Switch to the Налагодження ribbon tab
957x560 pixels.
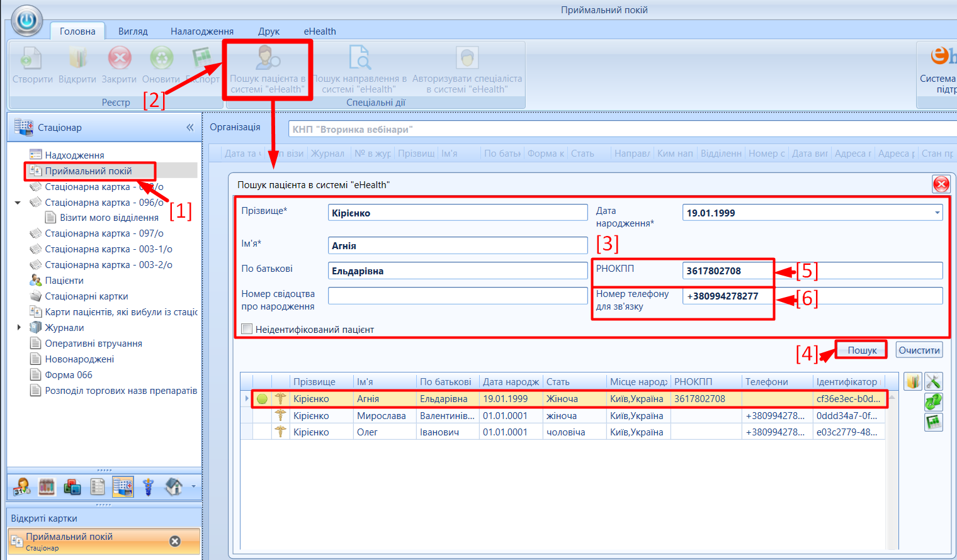(202, 31)
